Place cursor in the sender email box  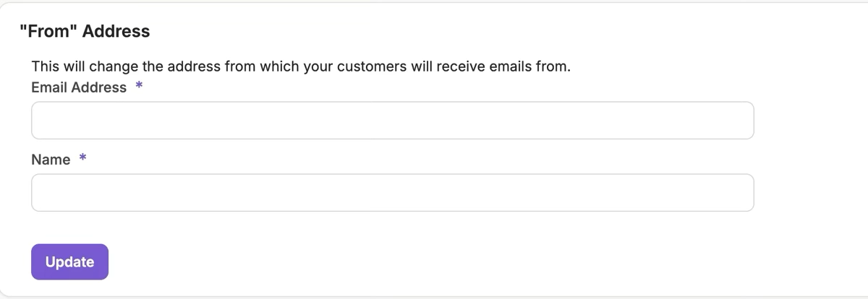pos(392,120)
